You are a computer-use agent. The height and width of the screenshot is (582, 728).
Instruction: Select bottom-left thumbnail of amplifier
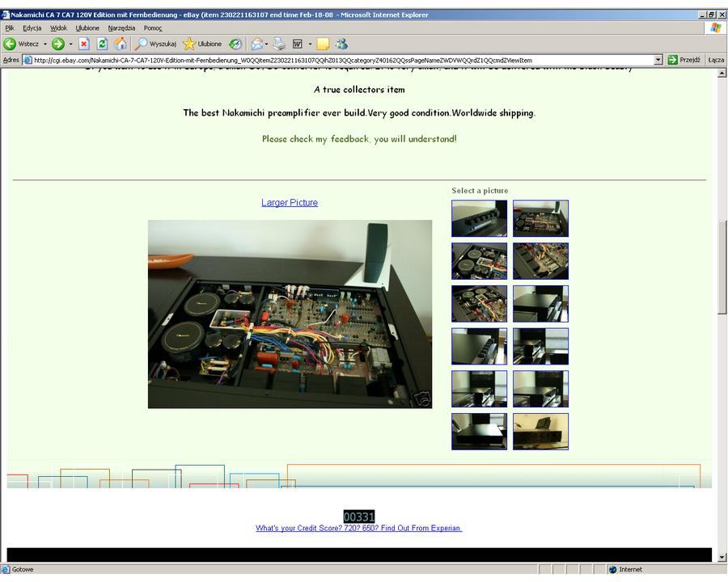click(x=479, y=432)
